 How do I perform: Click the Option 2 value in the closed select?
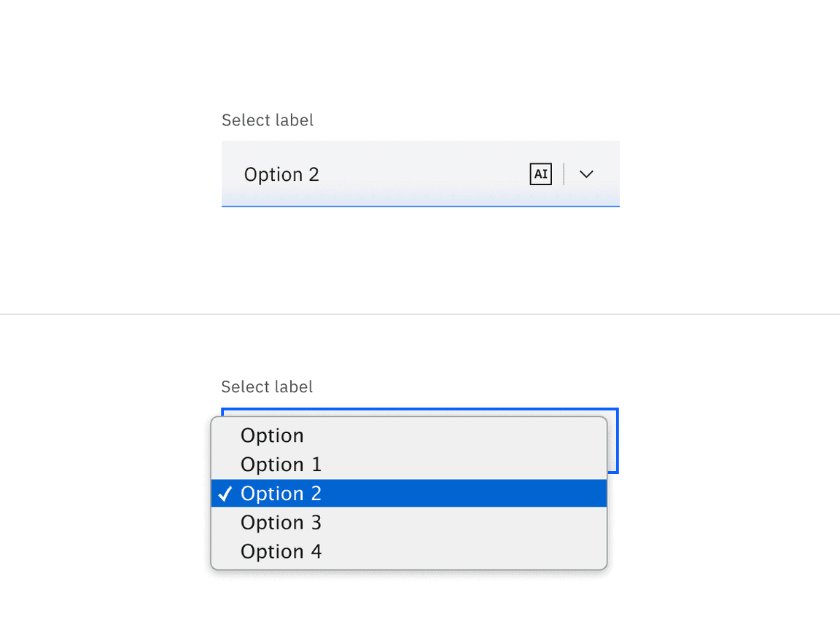[x=281, y=174]
